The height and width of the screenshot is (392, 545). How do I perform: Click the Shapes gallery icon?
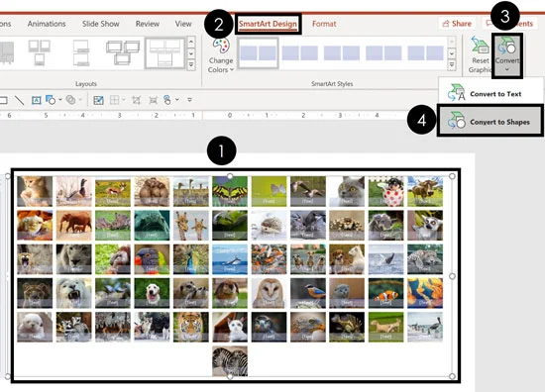coord(51,100)
